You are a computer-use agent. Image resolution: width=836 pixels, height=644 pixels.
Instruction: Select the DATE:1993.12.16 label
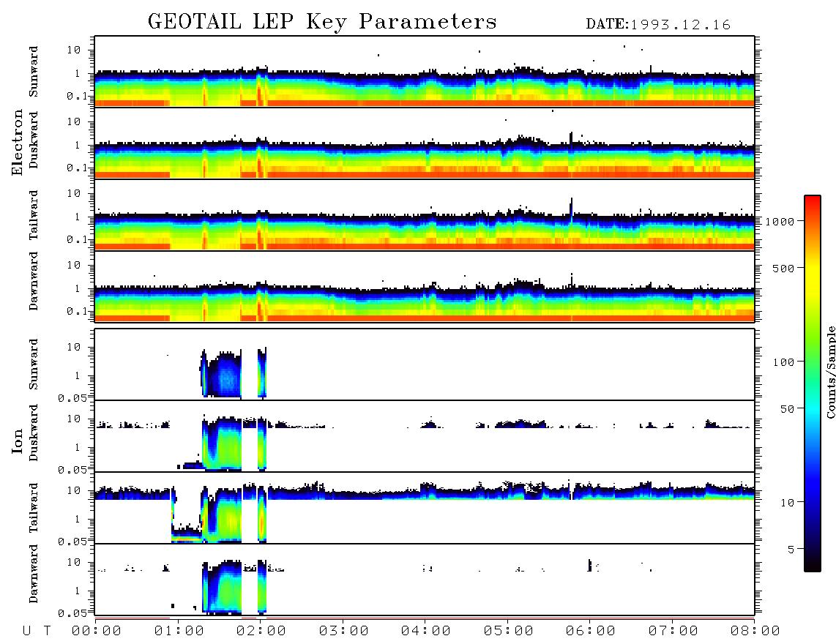[658, 25]
